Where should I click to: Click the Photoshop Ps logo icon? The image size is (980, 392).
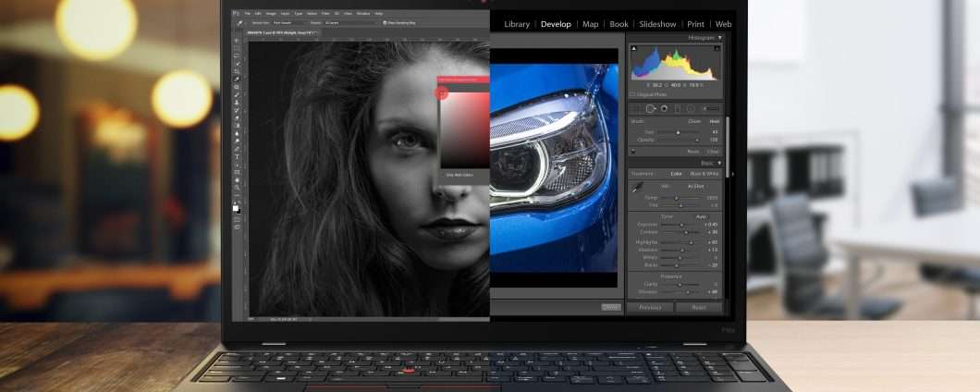pos(237,13)
